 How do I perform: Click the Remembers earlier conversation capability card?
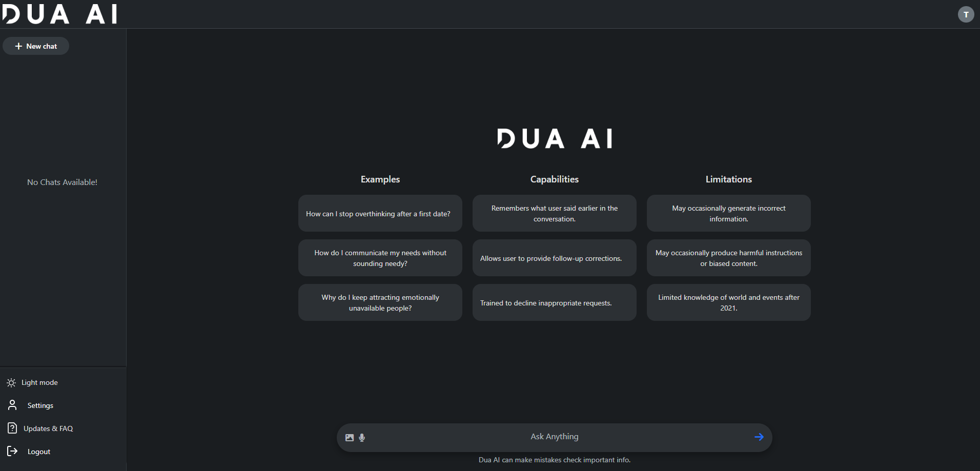tap(554, 213)
